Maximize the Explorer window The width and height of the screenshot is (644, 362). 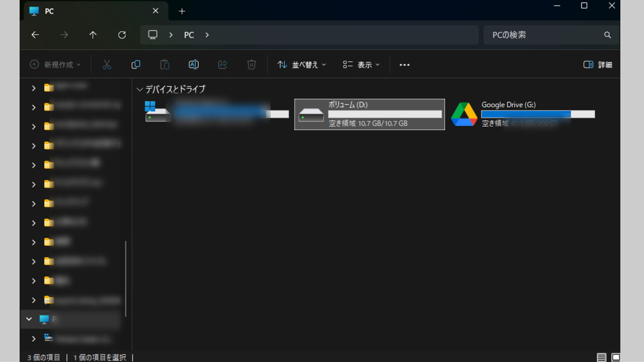click(584, 6)
